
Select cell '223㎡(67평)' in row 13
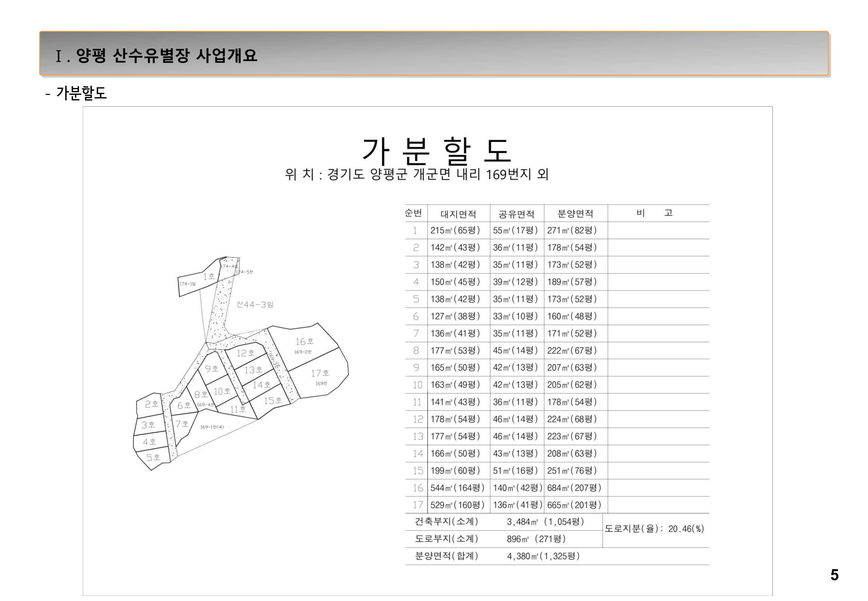572,436
